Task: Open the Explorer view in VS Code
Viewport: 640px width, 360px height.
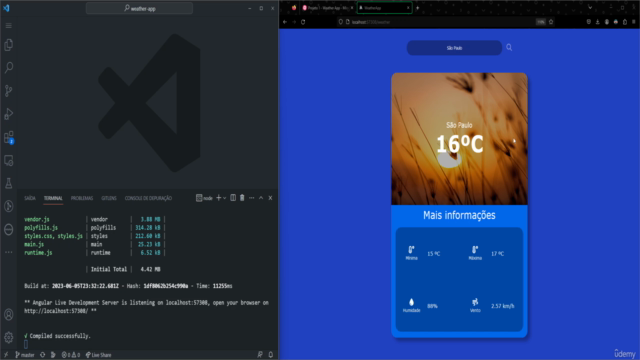Action: coord(9,44)
